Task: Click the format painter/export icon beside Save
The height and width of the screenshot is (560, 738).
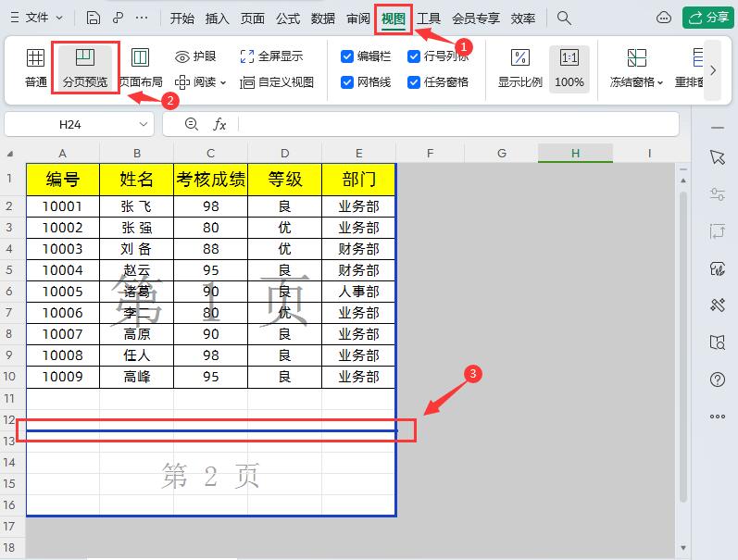Action: (118, 19)
